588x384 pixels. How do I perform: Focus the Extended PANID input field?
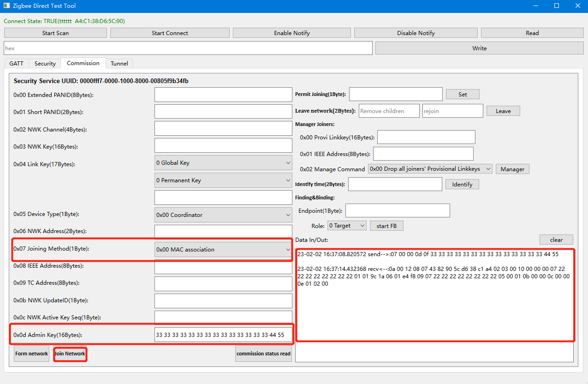coord(223,95)
